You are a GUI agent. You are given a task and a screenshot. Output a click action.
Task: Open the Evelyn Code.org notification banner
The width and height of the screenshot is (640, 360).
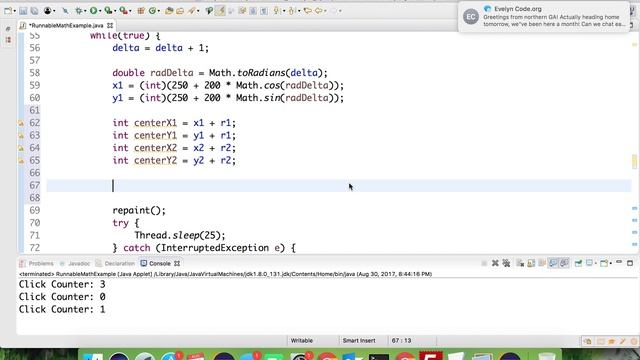tap(544, 17)
